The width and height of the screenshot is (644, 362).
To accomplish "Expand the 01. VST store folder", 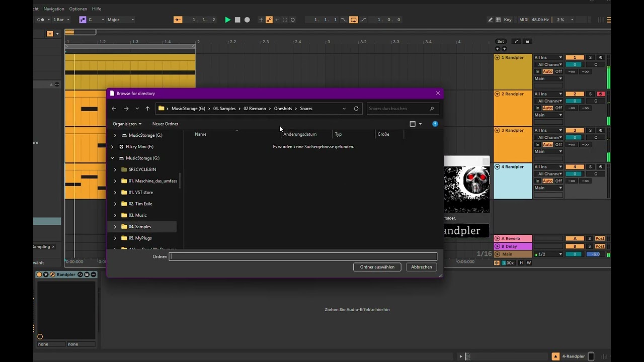I will (115, 193).
